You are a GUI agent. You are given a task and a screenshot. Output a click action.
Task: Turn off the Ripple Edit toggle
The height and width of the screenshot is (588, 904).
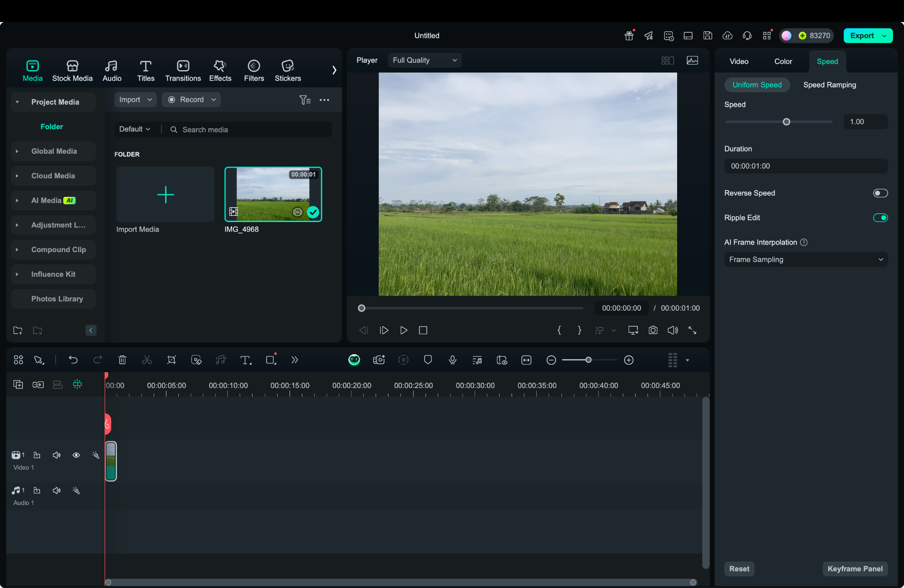[880, 218]
